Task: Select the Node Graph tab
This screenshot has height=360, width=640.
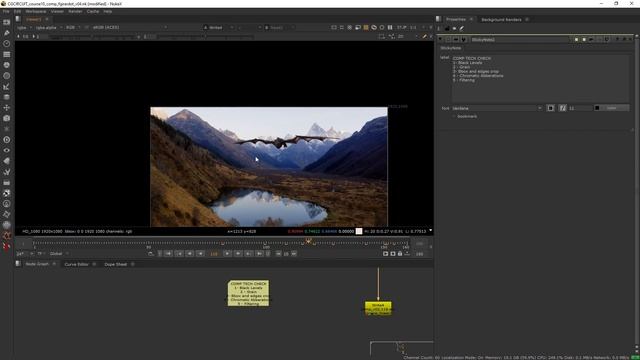Action: [37, 264]
